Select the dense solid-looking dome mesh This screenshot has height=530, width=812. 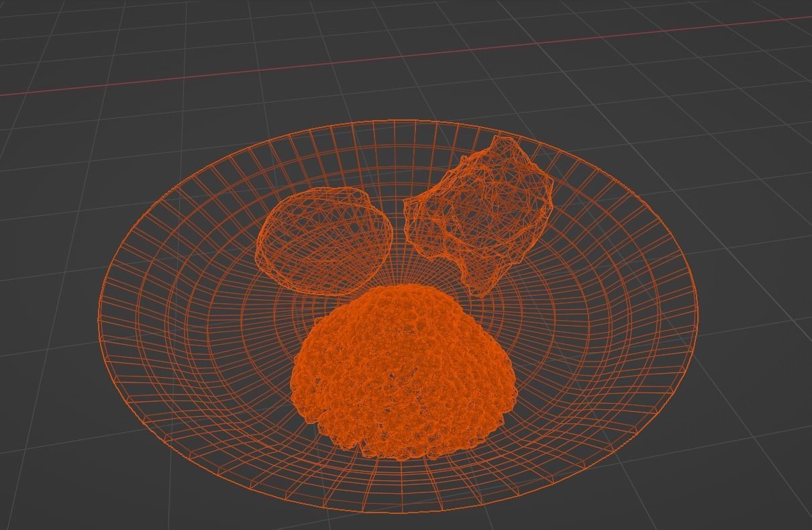pos(404,371)
